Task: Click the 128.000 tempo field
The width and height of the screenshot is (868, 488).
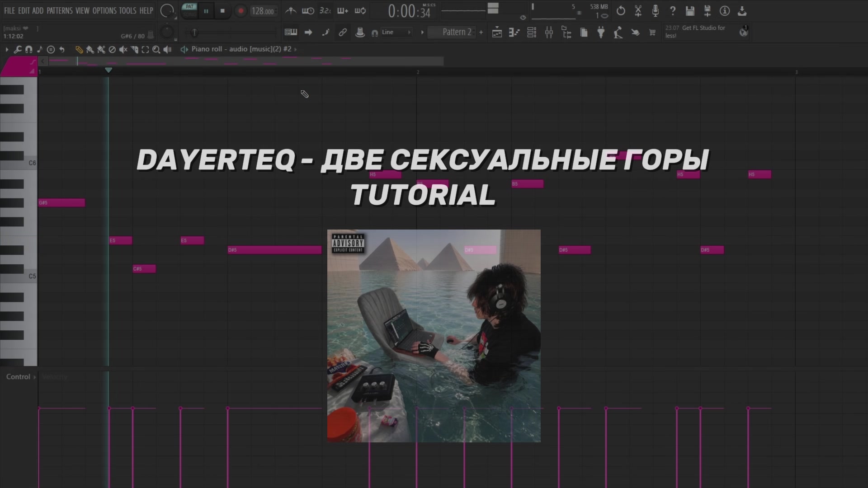Action: [263, 11]
